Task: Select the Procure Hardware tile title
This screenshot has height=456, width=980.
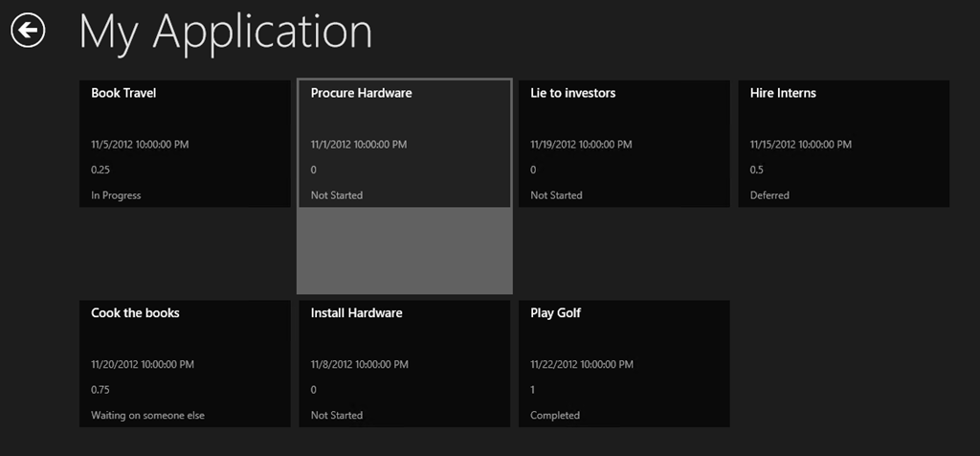Action: pyautogui.click(x=361, y=93)
